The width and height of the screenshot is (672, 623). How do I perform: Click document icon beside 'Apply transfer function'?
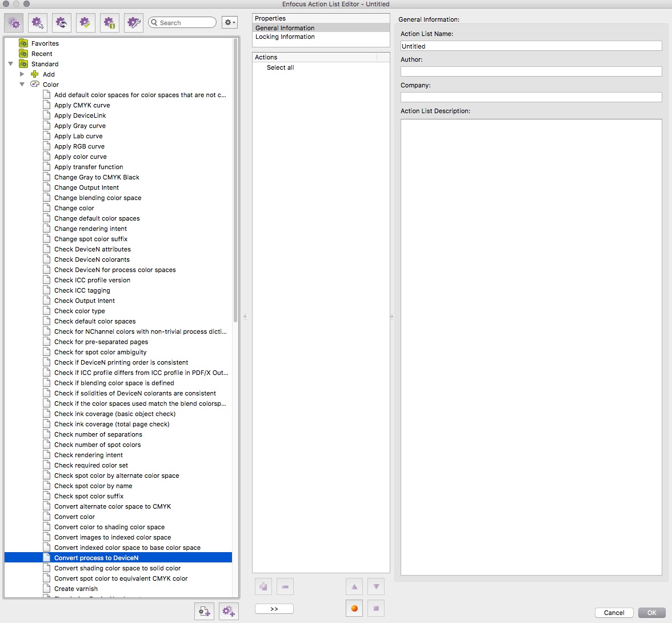tap(47, 167)
